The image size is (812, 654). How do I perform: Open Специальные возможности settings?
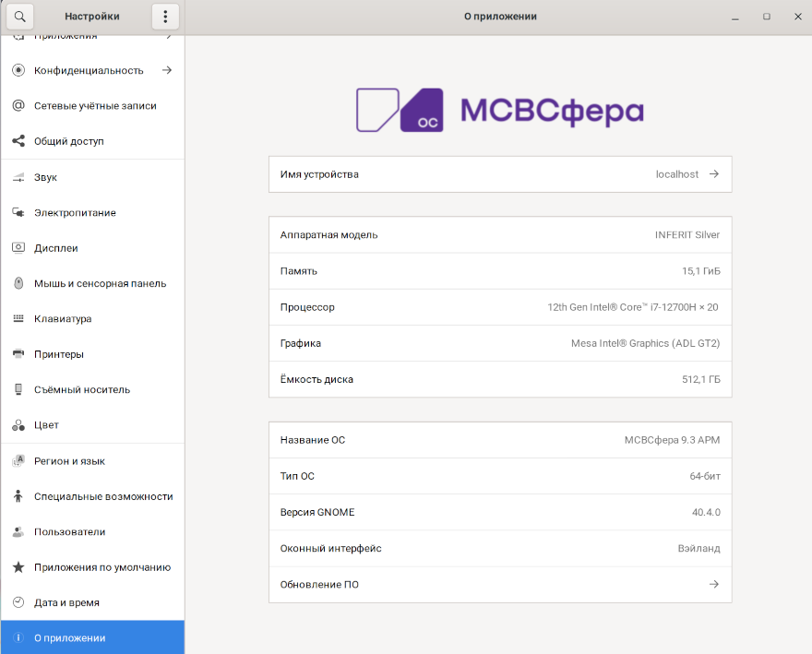click(92, 496)
